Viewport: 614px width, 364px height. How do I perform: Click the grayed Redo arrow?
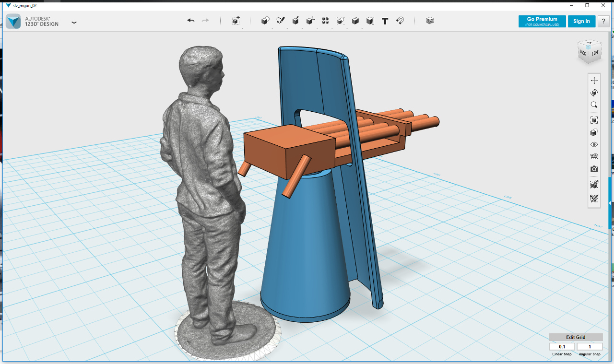click(x=205, y=21)
